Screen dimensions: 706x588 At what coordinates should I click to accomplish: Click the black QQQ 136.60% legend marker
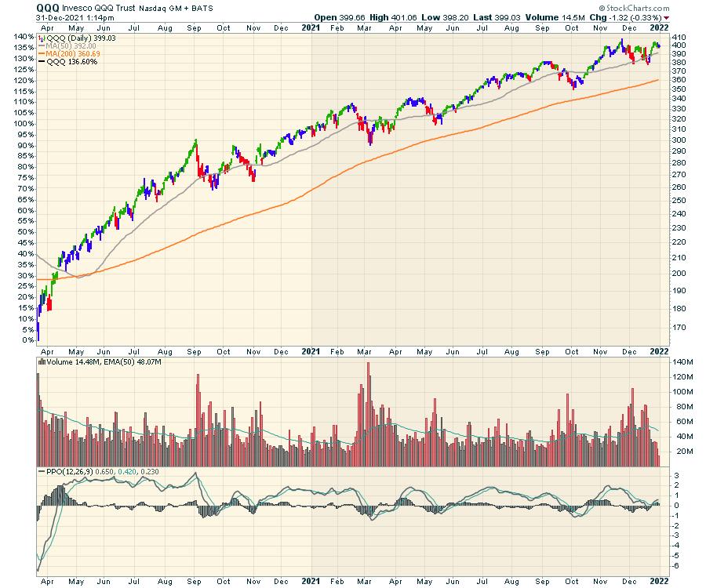tap(42, 62)
